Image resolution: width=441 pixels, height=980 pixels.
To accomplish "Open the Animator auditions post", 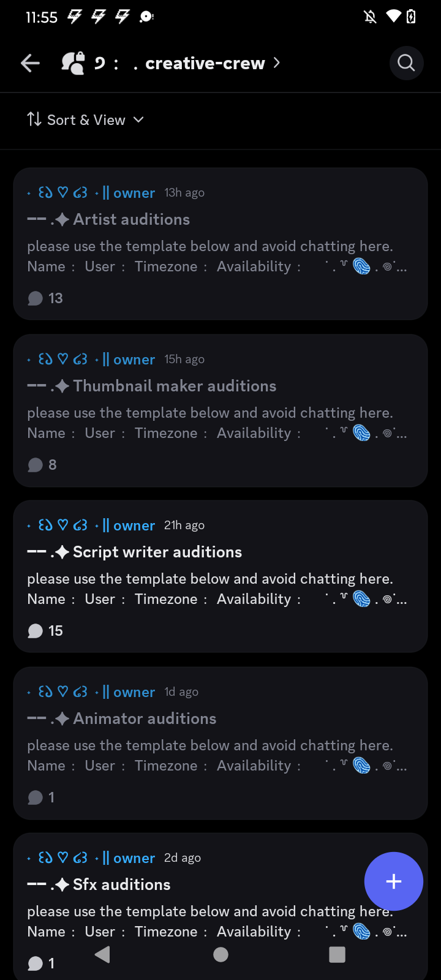I will (x=145, y=718).
